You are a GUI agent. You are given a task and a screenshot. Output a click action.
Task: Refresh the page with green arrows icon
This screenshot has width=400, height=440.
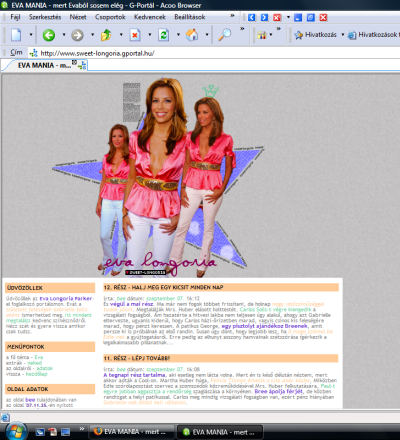[x=163, y=35]
